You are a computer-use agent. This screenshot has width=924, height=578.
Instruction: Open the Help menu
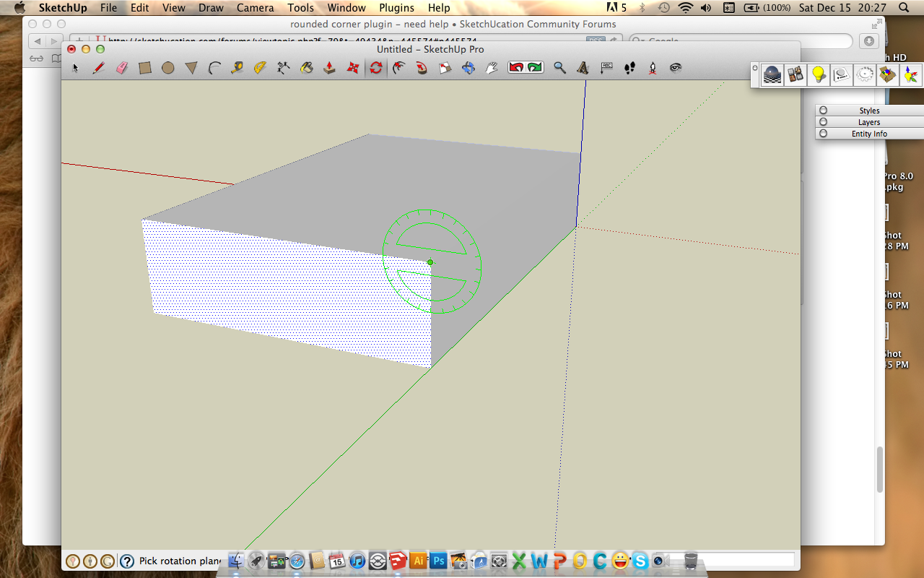coord(439,8)
